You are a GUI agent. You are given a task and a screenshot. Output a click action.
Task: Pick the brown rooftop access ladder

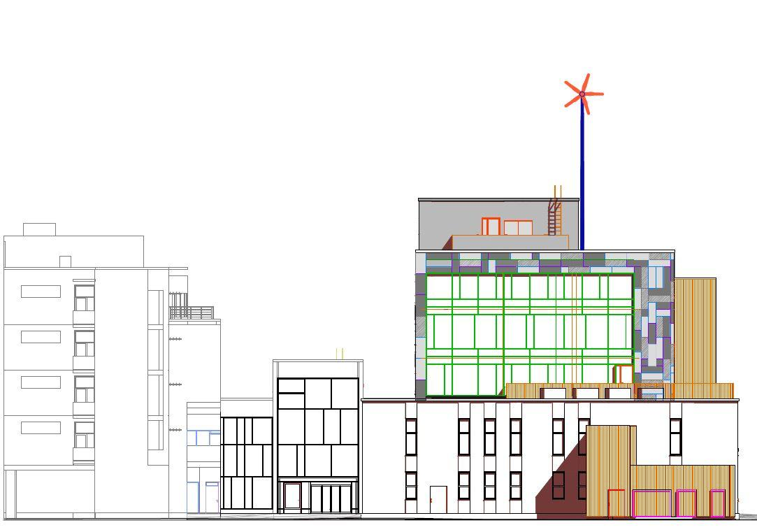(555, 210)
